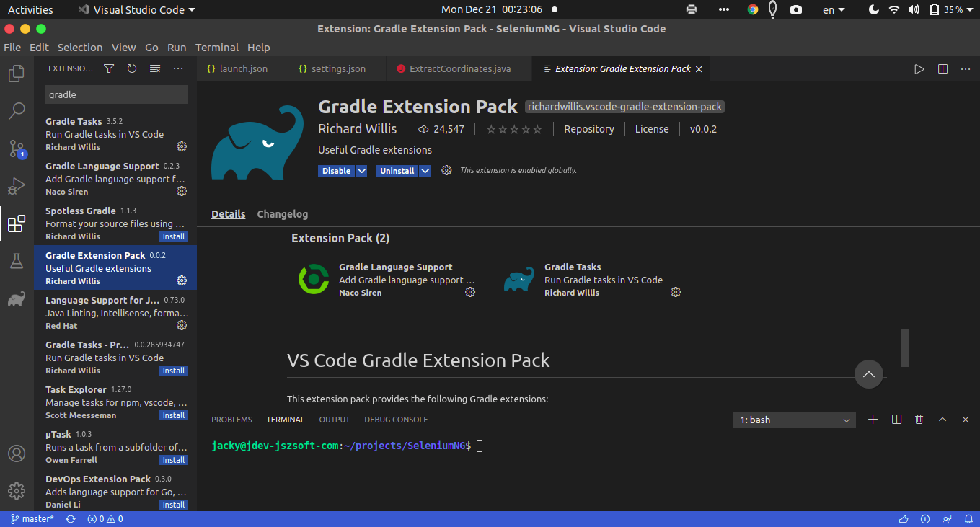Clear extensions search results

(155, 68)
